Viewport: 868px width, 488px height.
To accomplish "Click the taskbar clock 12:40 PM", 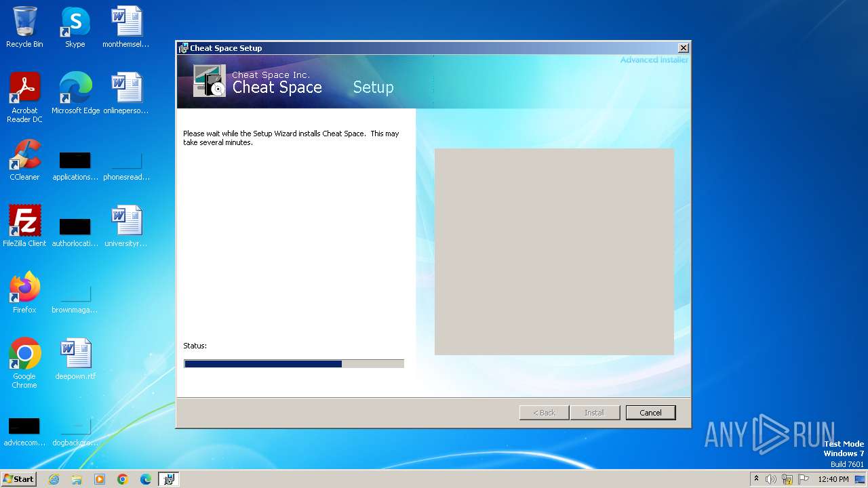I will coord(833,479).
